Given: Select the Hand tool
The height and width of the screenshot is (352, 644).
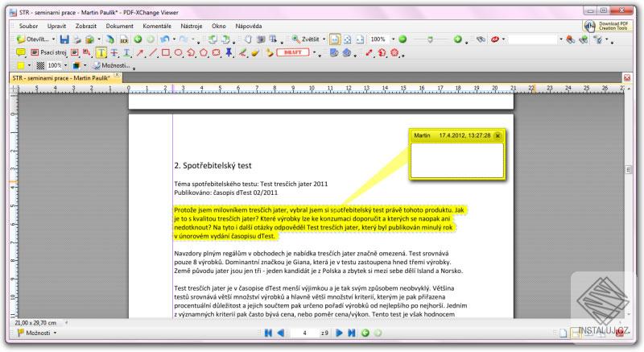Looking at the screenshot, I should (248, 39).
